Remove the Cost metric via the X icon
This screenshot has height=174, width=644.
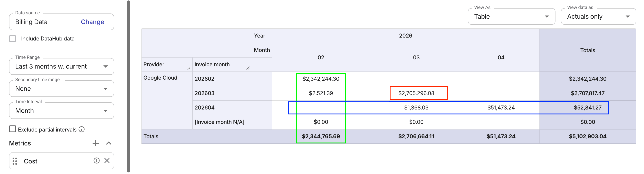[107, 161]
